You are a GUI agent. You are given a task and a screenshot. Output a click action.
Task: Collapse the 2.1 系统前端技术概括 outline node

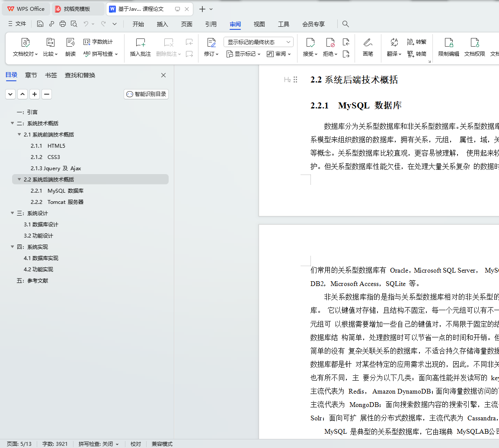coord(19,135)
